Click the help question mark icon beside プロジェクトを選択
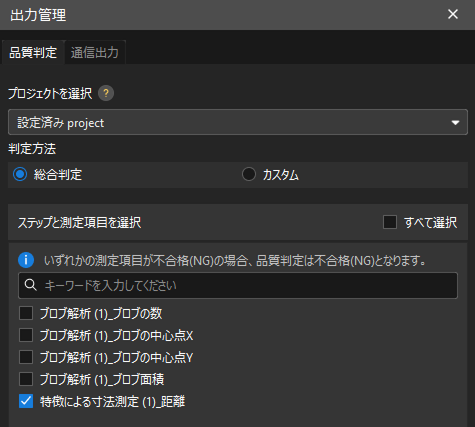The width and height of the screenshot is (475, 427). 106,93
